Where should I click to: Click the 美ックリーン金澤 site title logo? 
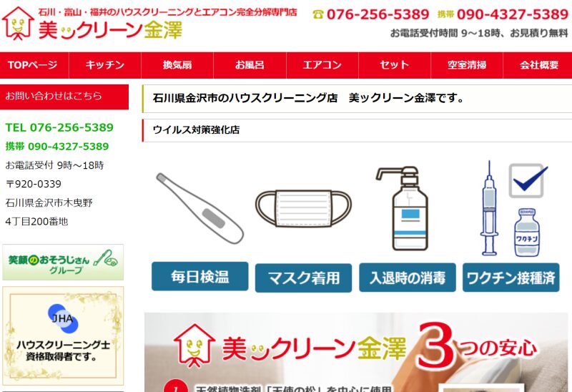tap(110, 30)
